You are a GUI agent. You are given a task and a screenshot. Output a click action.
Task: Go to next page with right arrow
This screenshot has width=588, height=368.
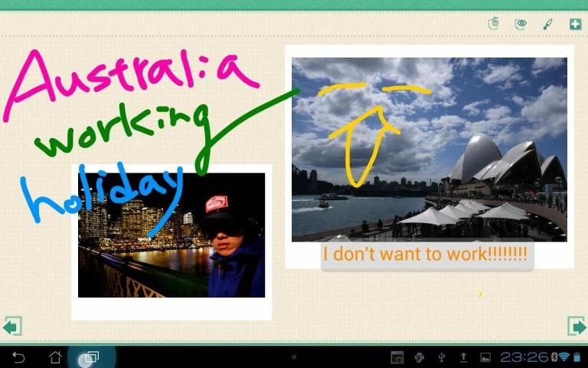click(576, 326)
